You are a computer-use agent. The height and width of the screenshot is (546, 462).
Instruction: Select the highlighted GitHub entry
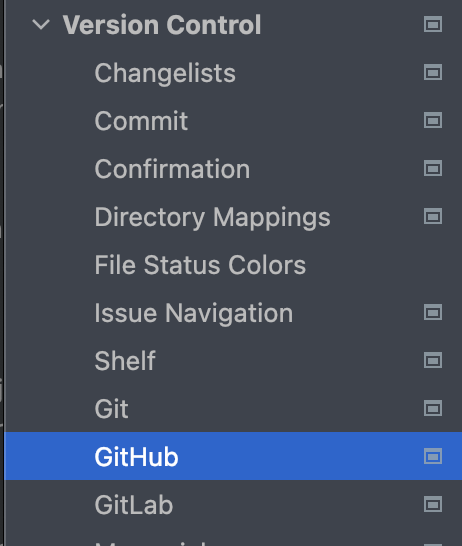pos(233,456)
